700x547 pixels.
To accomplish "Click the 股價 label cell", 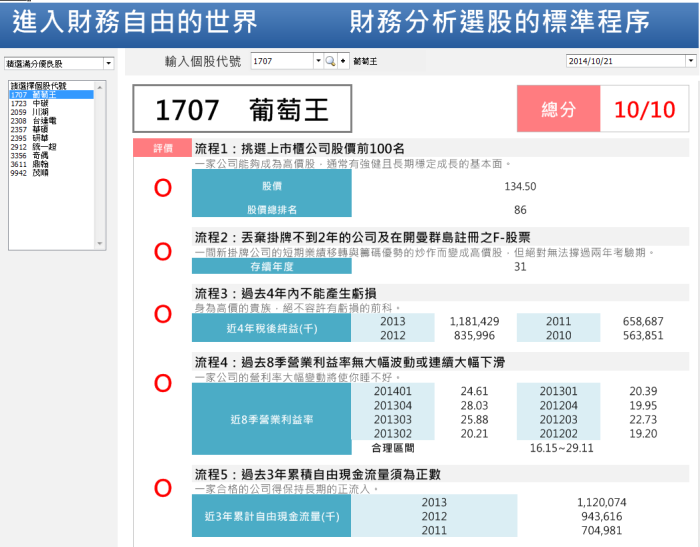I will 272,186.
